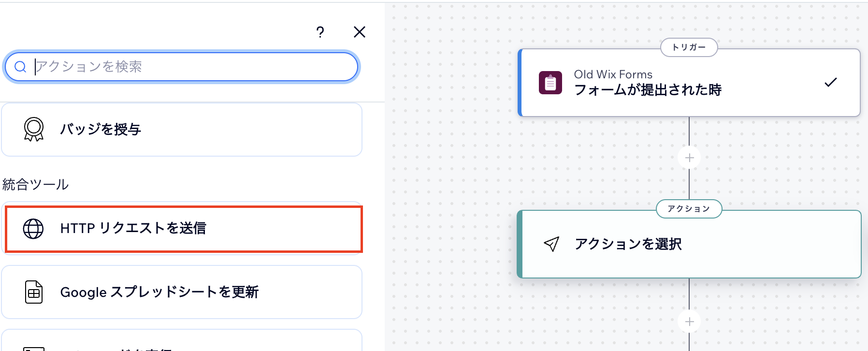Click the question mark help icon

coord(320,32)
